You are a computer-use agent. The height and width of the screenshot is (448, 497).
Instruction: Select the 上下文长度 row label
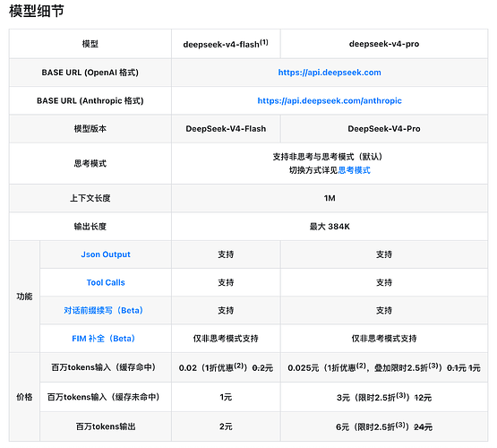point(90,198)
